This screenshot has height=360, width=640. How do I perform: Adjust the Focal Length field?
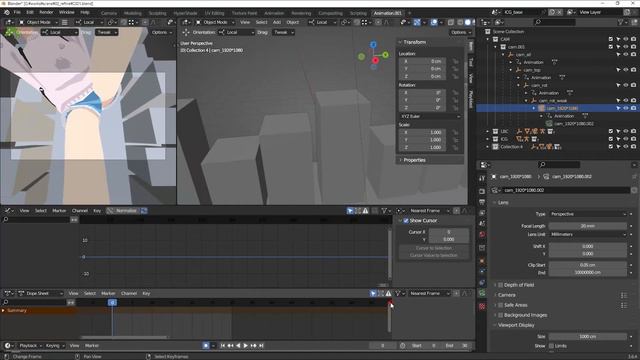588,226
